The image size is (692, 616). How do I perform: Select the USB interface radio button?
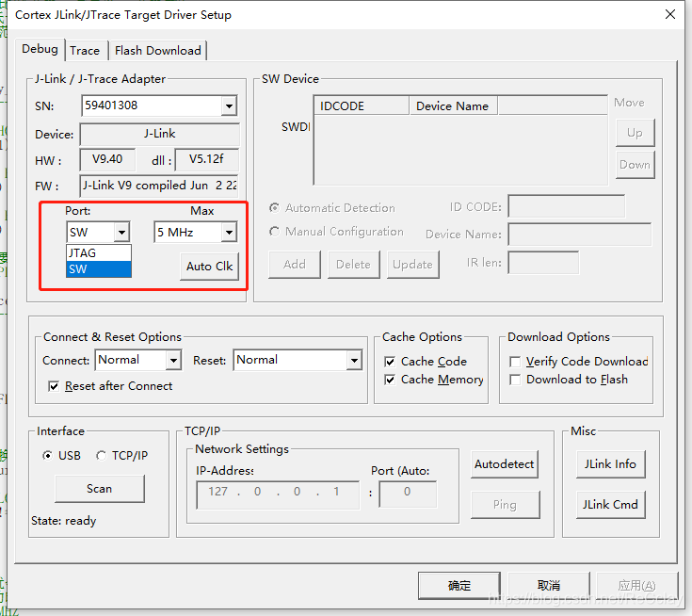(x=48, y=456)
